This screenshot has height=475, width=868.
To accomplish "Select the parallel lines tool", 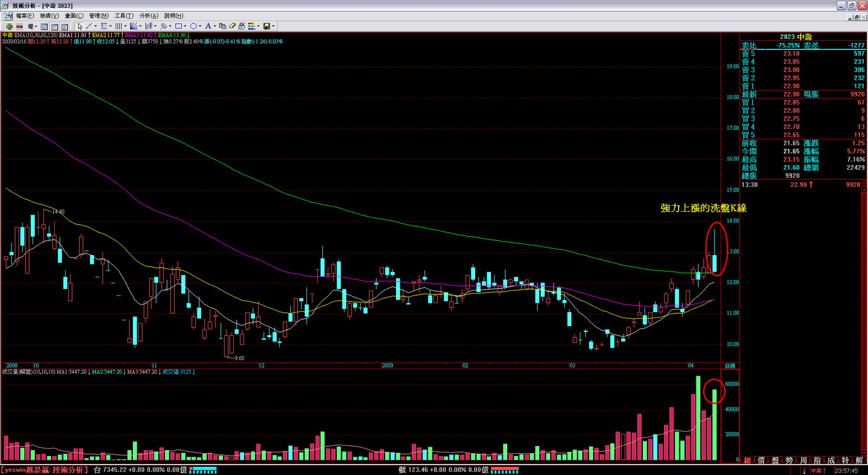I will 163,26.
